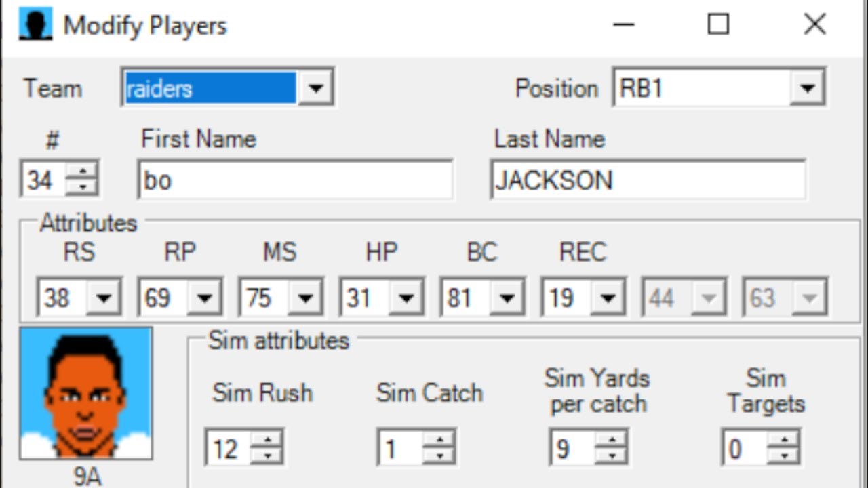Click the Modify Players title bar icon

(x=35, y=26)
